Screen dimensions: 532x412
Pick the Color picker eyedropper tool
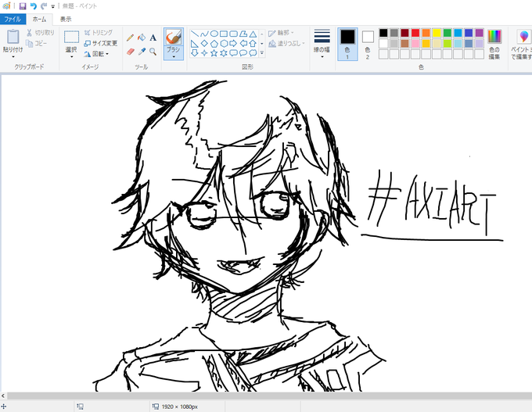[141, 52]
